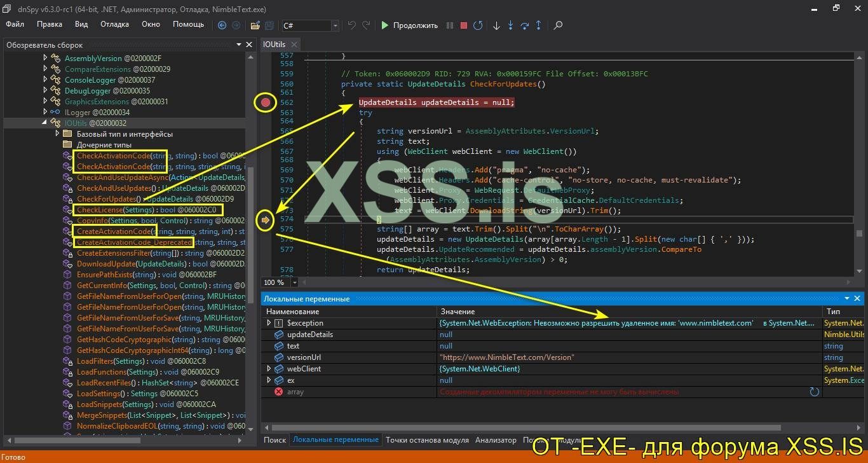Collapse the IOUtils tree node
This screenshot has height=463, width=868.
coord(44,123)
